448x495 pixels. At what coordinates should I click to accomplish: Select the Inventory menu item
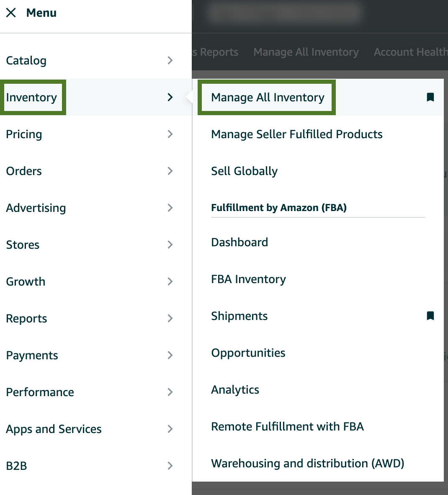(32, 97)
